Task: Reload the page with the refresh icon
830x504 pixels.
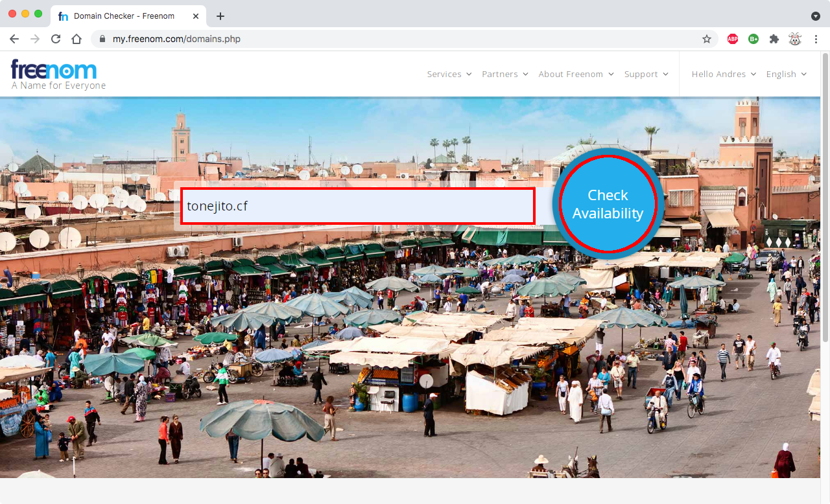Action: tap(56, 39)
